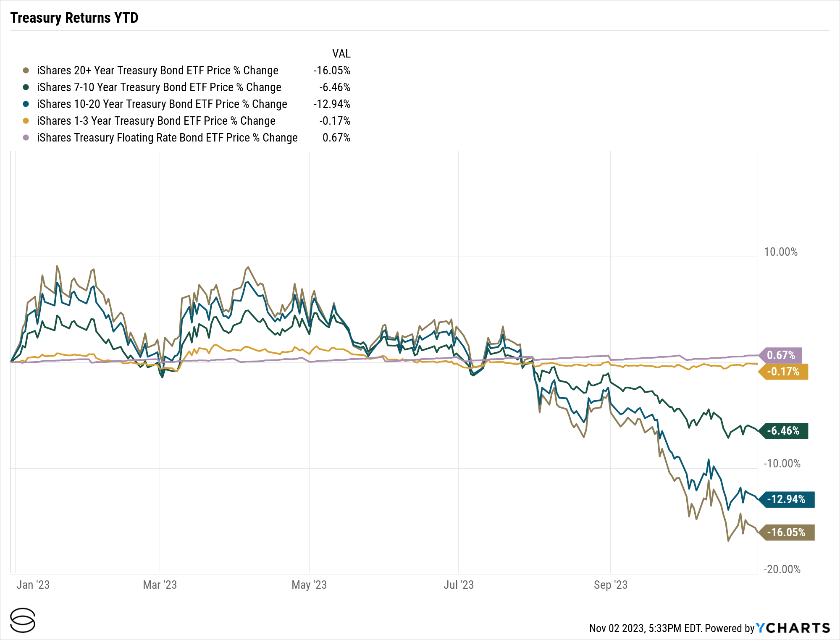This screenshot has height=640, width=840.
Task: Select iShares 20+ Year Treasury Bond legend label
Action: (x=157, y=71)
